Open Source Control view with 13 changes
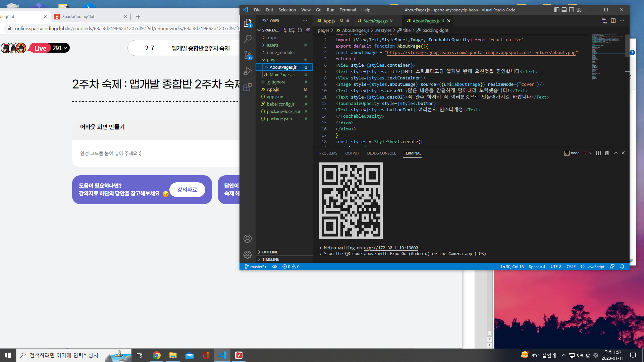This screenshot has height=362, width=644. (x=248, y=55)
